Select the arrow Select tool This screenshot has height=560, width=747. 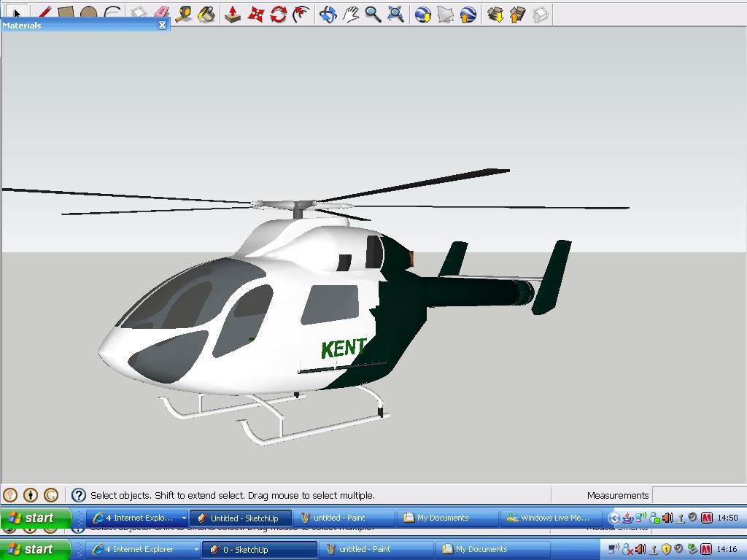point(18,13)
